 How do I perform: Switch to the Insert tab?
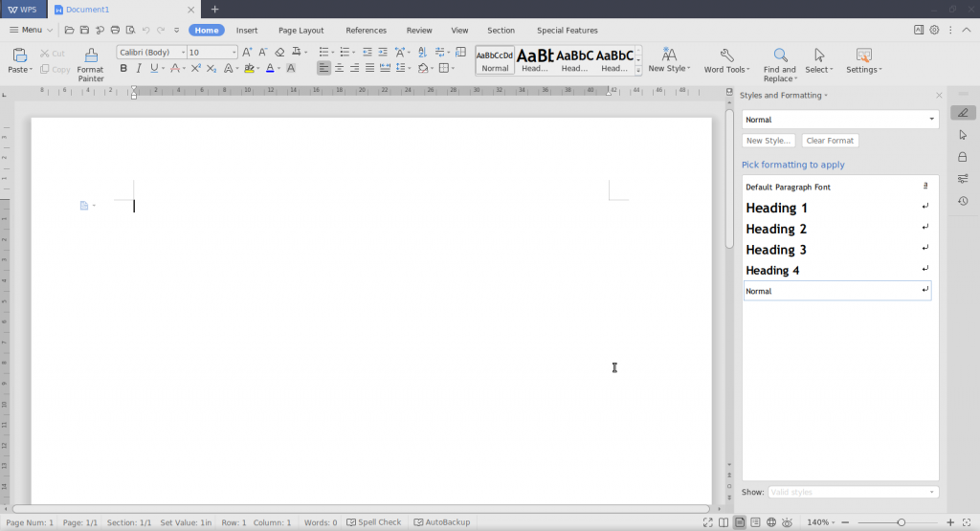(x=247, y=30)
